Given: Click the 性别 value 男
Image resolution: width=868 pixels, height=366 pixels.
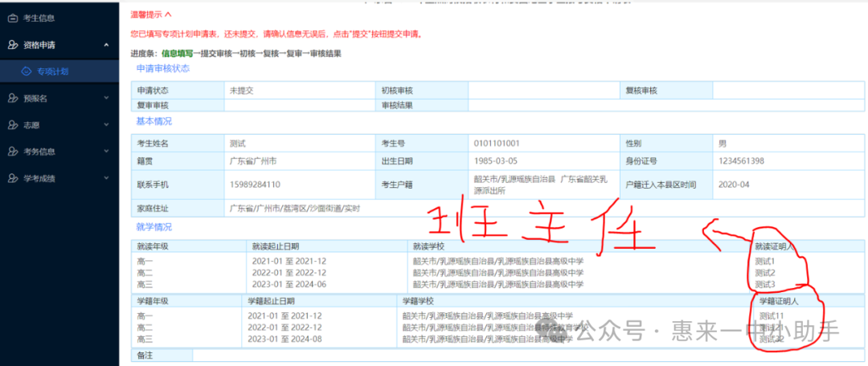Looking at the screenshot, I should pos(722,143).
